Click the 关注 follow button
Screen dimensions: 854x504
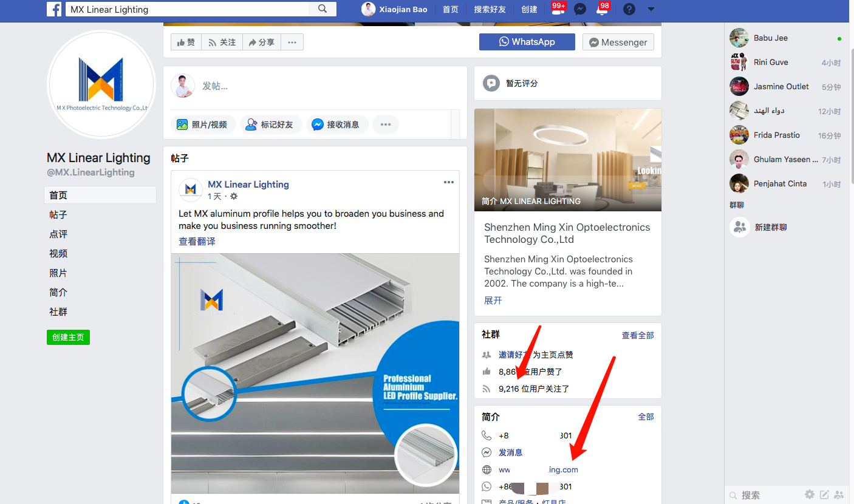pos(222,42)
